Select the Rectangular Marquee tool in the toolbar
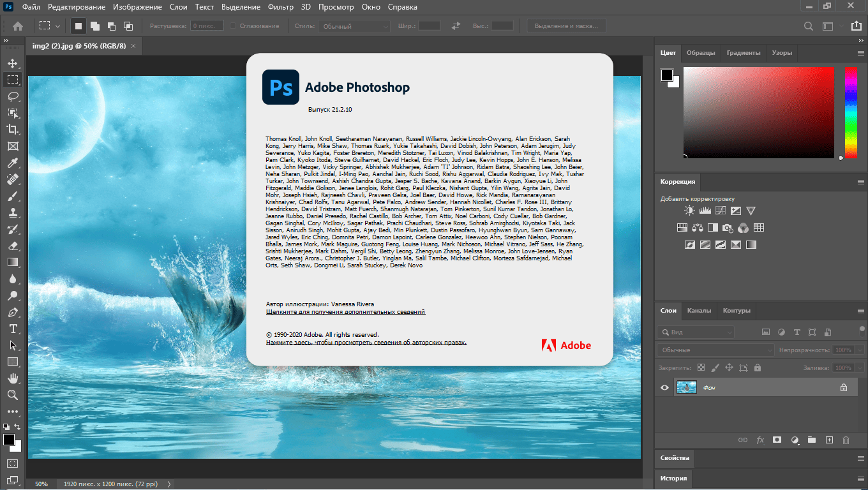The image size is (868, 490). point(12,80)
